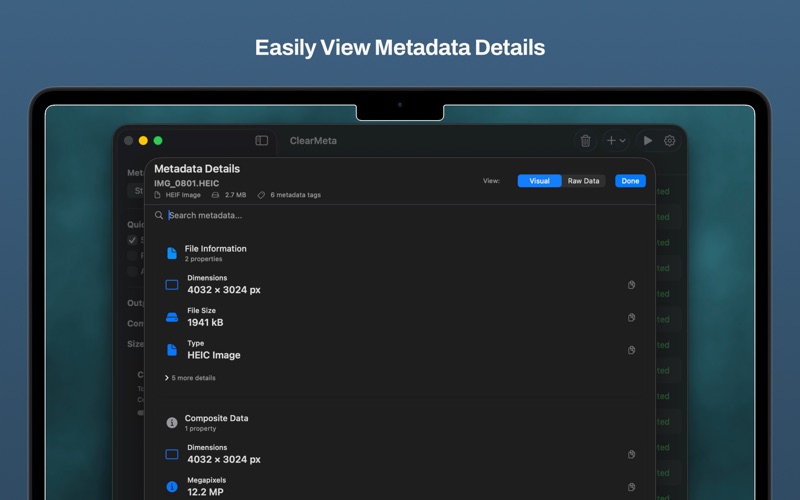Viewport: 800px width, 500px height.
Task: Click the trash delete icon in toolbar
Action: 585,141
